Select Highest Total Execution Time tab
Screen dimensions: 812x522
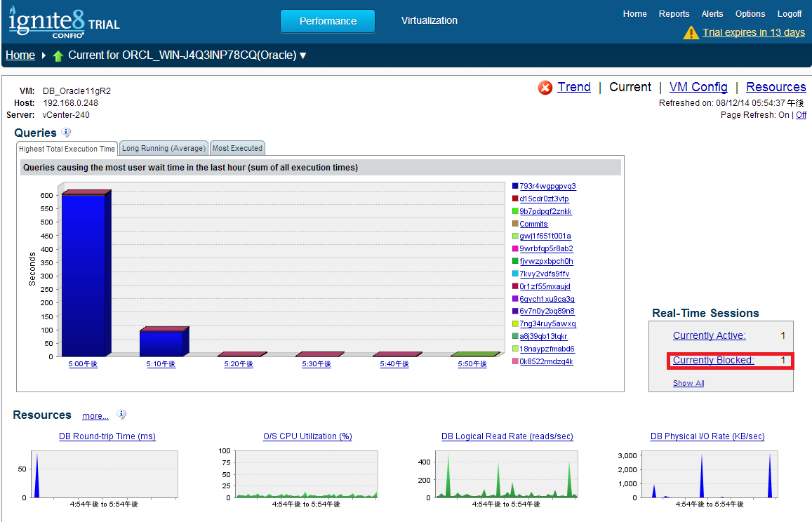click(67, 149)
